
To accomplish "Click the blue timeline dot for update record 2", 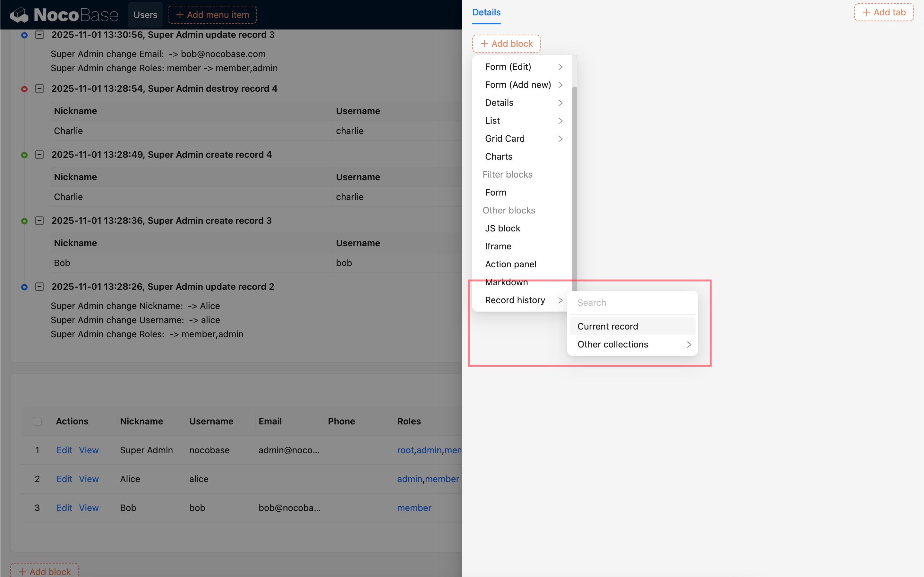I will (x=24, y=287).
